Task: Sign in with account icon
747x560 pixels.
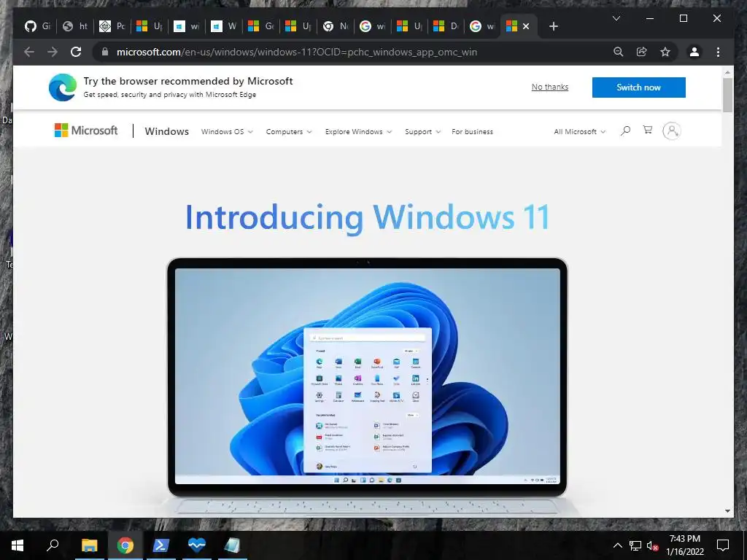Action: point(672,131)
